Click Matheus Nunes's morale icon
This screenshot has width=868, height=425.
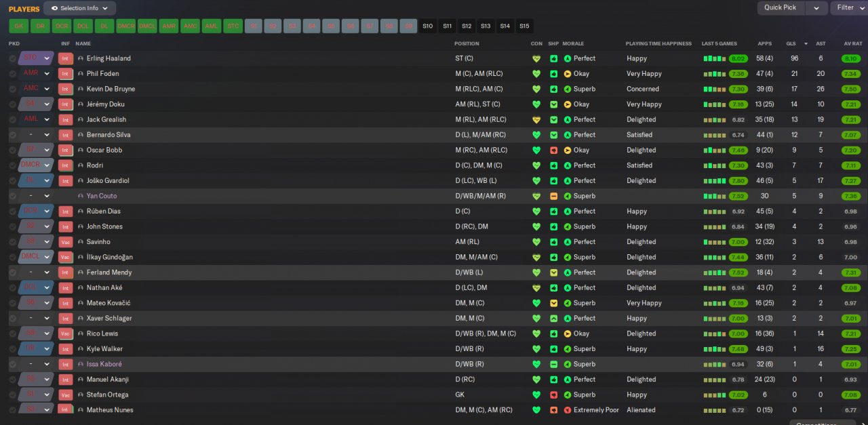tap(568, 410)
